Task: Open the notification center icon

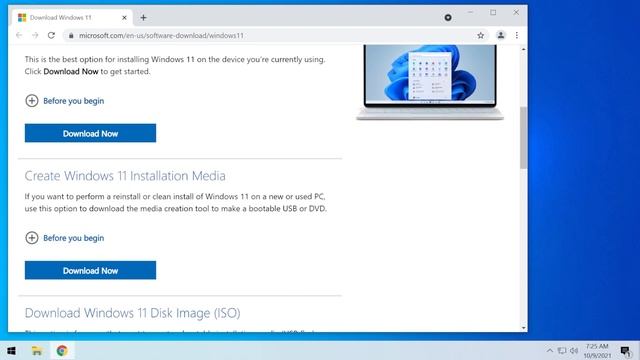Action: click(x=626, y=351)
